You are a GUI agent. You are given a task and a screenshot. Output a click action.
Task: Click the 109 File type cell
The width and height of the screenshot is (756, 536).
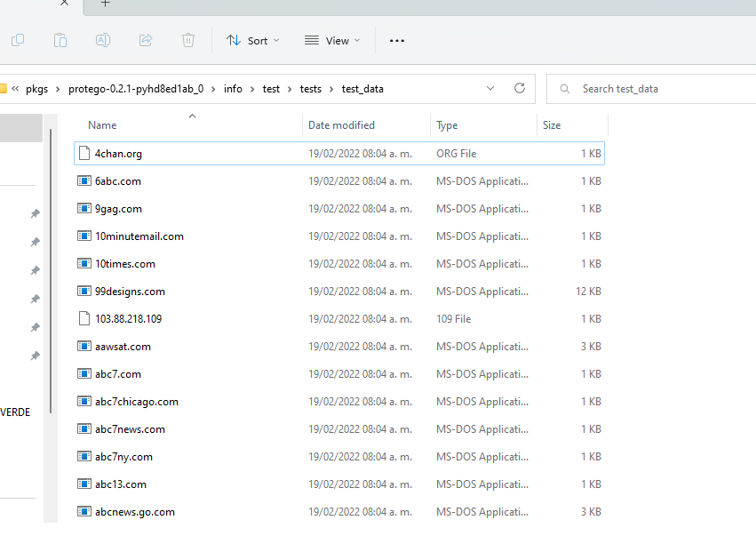pos(453,319)
